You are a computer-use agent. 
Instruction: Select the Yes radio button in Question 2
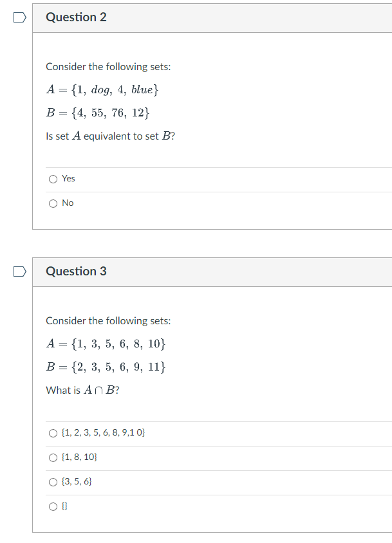click(53, 178)
